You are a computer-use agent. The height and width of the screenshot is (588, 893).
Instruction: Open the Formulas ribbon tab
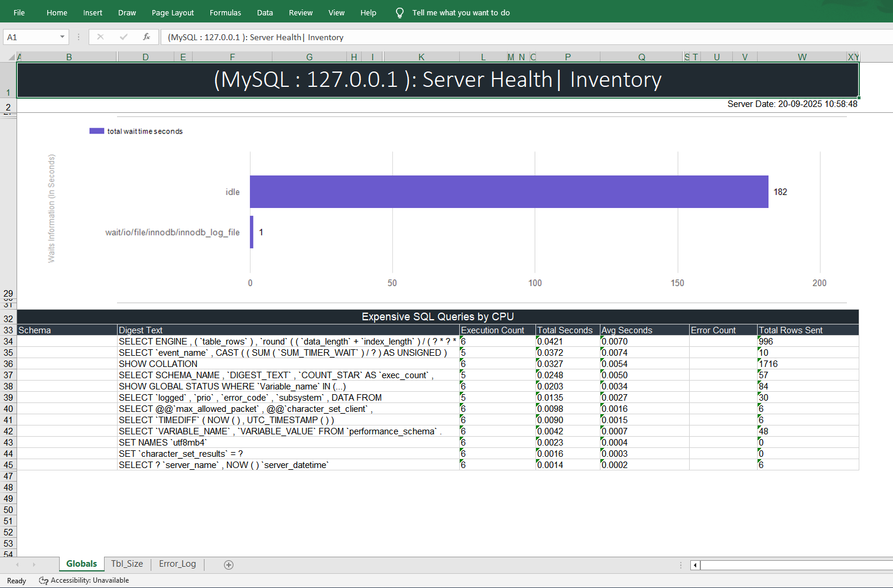(225, 13)
